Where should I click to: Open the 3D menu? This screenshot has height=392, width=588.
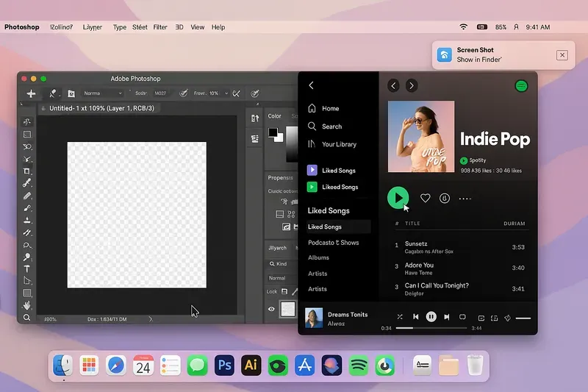179,27
